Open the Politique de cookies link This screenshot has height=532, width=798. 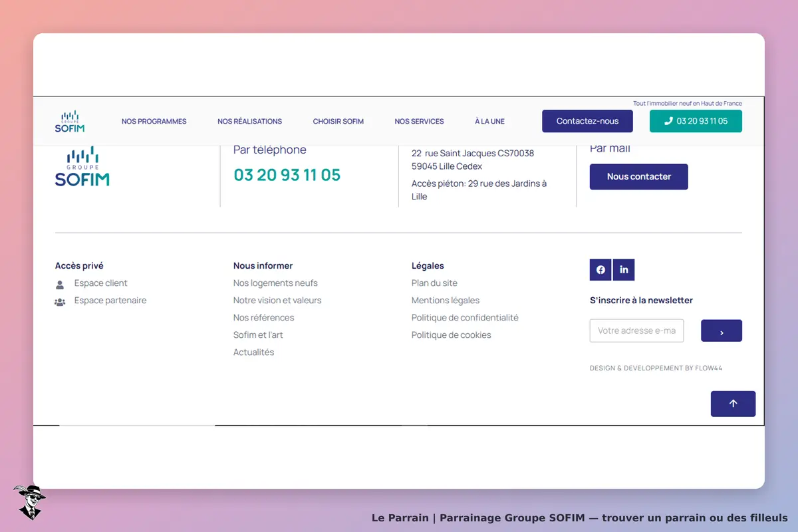pos(452,335)
